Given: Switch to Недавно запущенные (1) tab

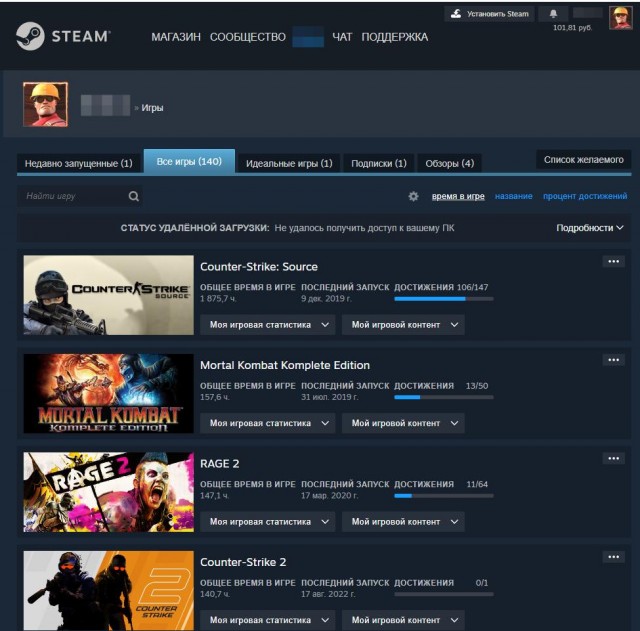Looking at the screenshot, I should 79,164.
